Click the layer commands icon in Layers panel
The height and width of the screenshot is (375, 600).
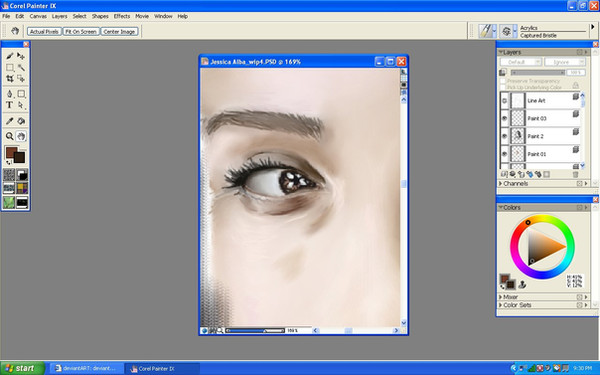[x=504, y=174]
